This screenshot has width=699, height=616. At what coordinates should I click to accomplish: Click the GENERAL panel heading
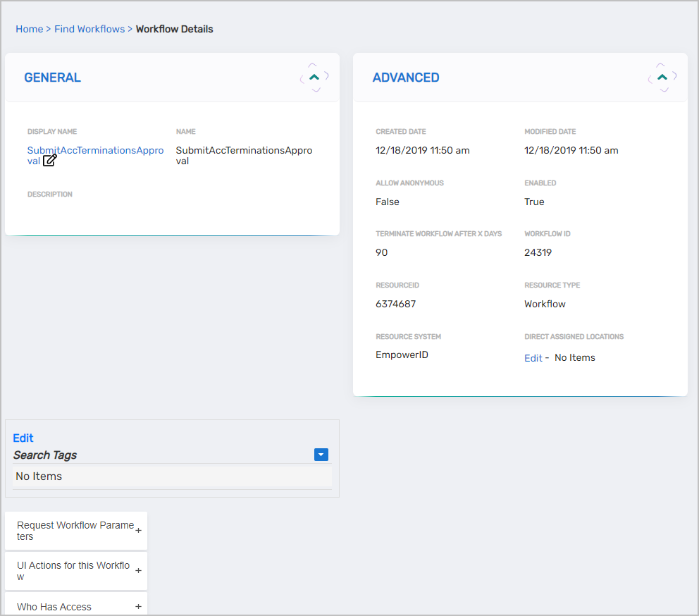pos(52,78)
